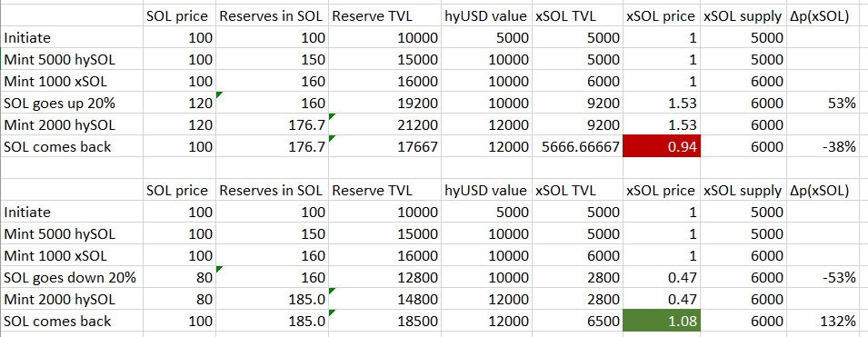Click the 14800 Reserve TVL cell
This screenshot has height=337, width=868.
(x=384, y=299)
